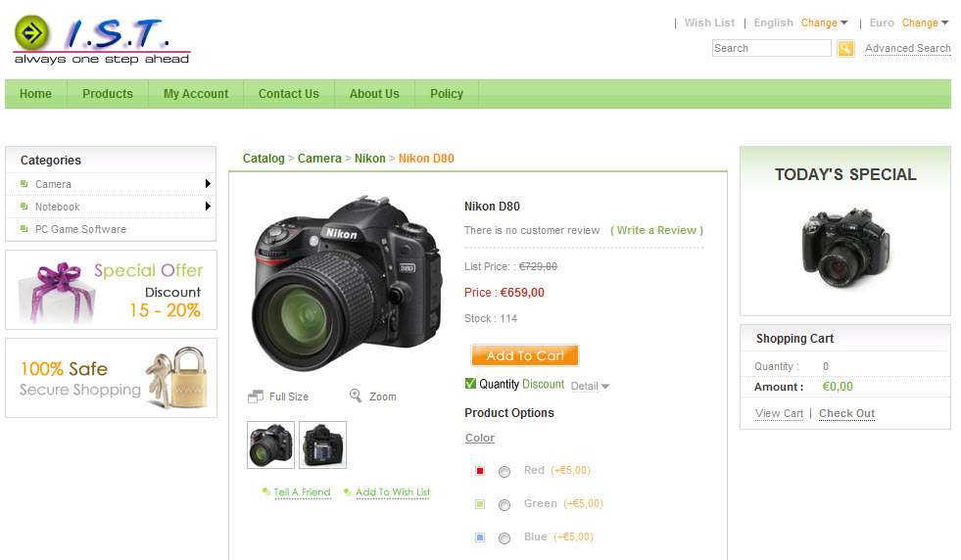
Task: Click the Price €659,00 text
Action: click(505, 293)
